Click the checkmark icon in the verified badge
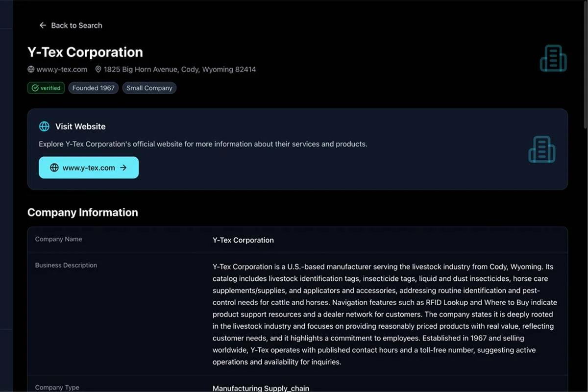Image resolution: width=588 pixels, height=392 pixels. coord(35,88)
